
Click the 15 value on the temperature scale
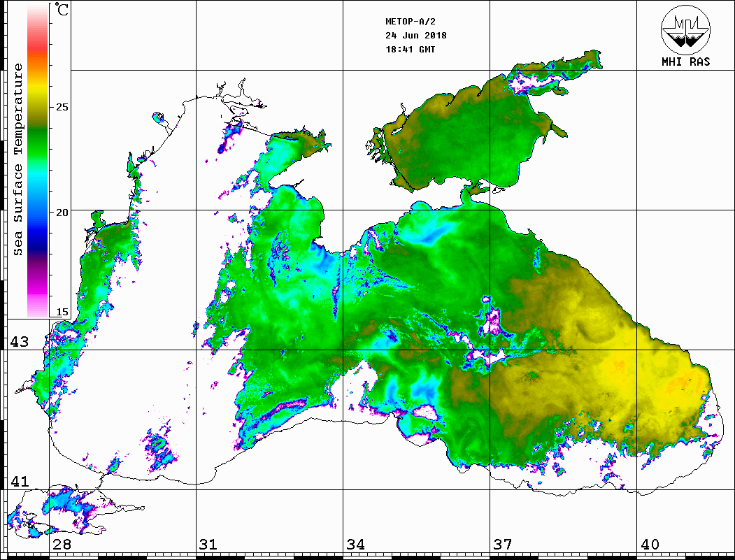62,312
